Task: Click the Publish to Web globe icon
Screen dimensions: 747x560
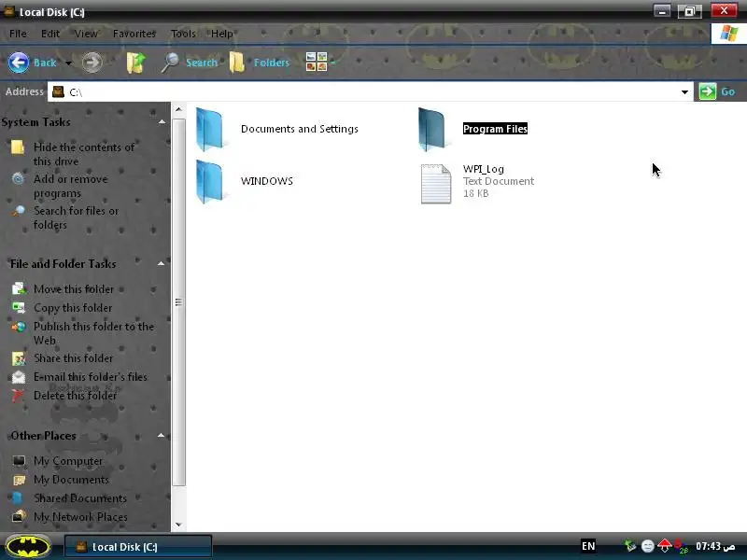Action: [x=18, y=327]
